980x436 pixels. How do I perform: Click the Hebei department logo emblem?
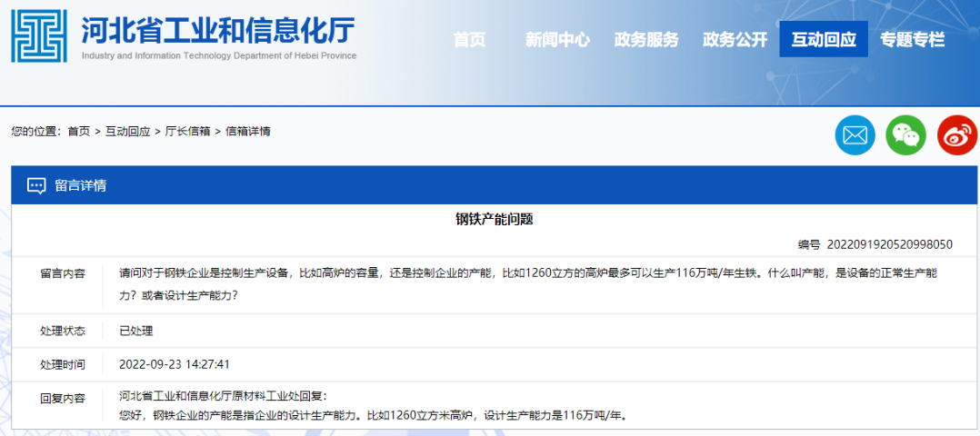39,36
